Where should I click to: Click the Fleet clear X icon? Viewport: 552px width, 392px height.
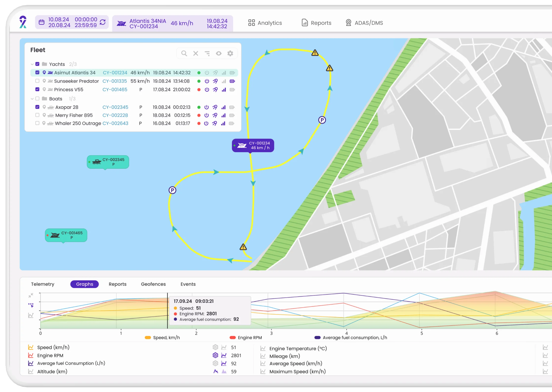pos(196,53)
